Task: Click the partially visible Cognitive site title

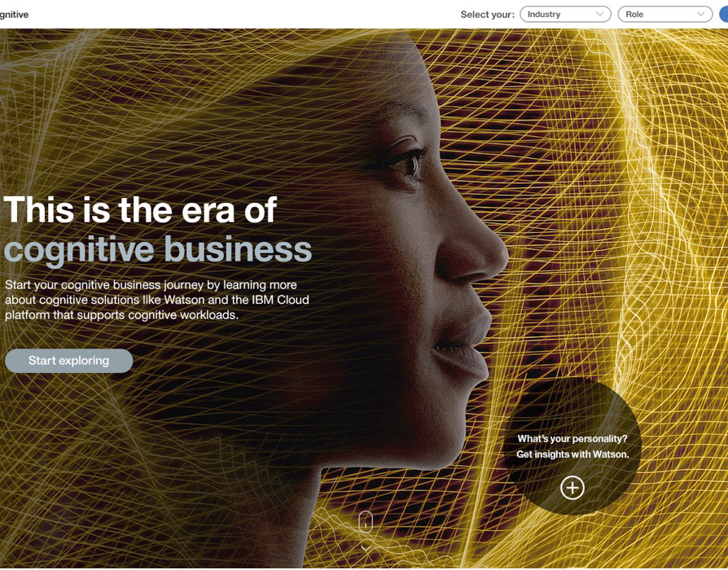Action: (x=14, y=15)
